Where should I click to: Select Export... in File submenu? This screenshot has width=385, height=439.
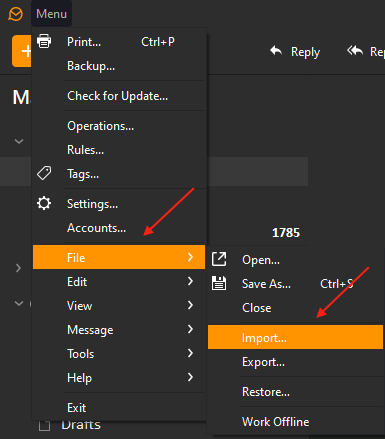coord(296,361)
